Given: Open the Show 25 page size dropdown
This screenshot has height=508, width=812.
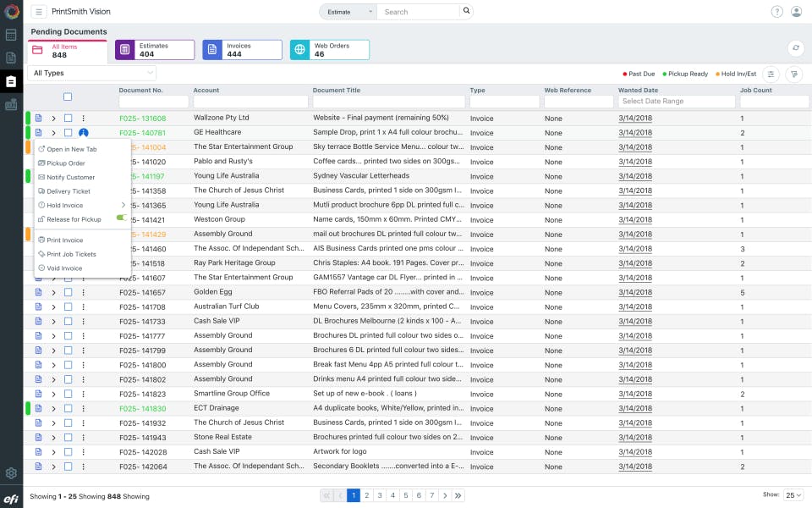Looking at the screenshot, I should pos(793,495).
